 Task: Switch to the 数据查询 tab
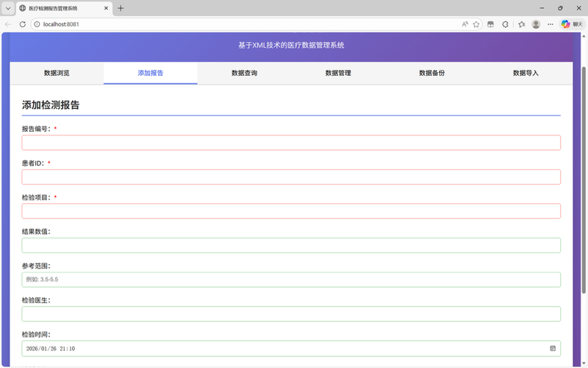(x=244, y=74)
